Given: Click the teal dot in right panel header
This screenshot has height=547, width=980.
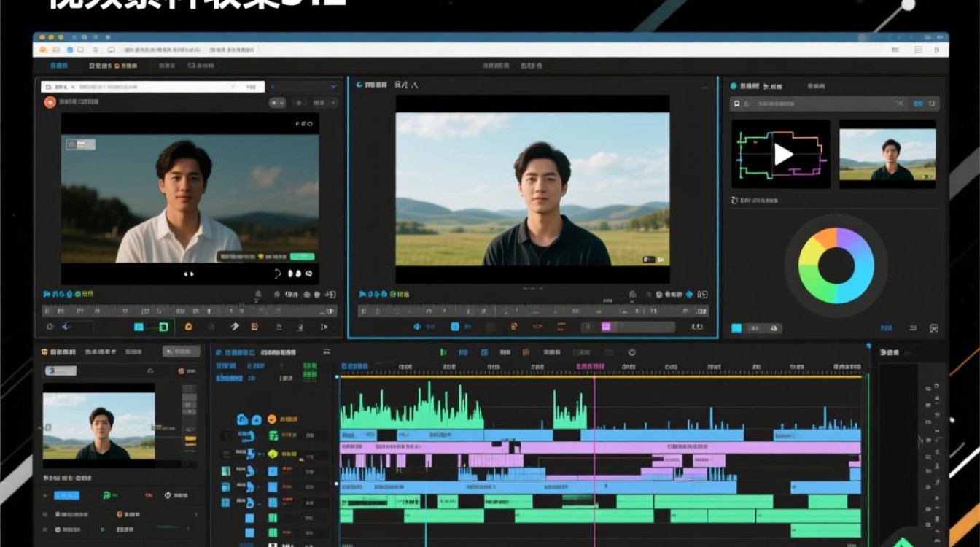Looking at the screenshot, I should [734, 85].
